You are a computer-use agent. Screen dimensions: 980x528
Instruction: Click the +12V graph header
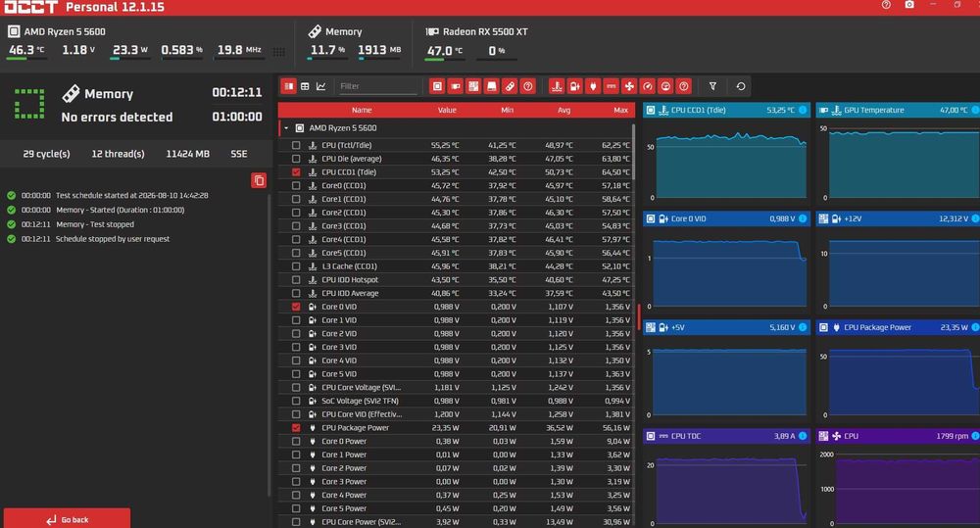coord(898,218)
